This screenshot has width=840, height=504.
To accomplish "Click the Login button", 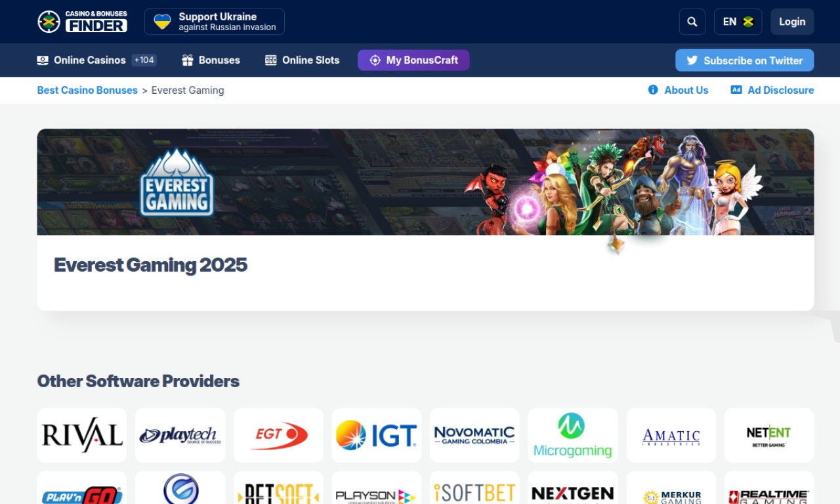I will [x=792, y=22].
